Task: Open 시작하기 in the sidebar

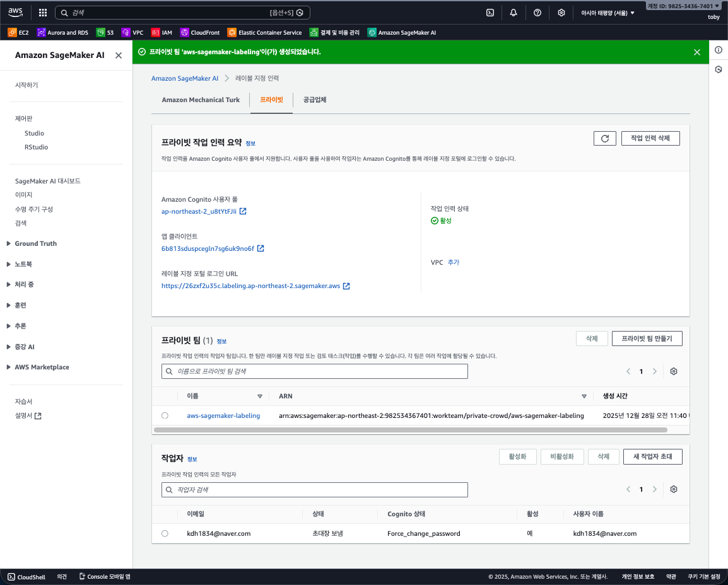Action: 26,85
